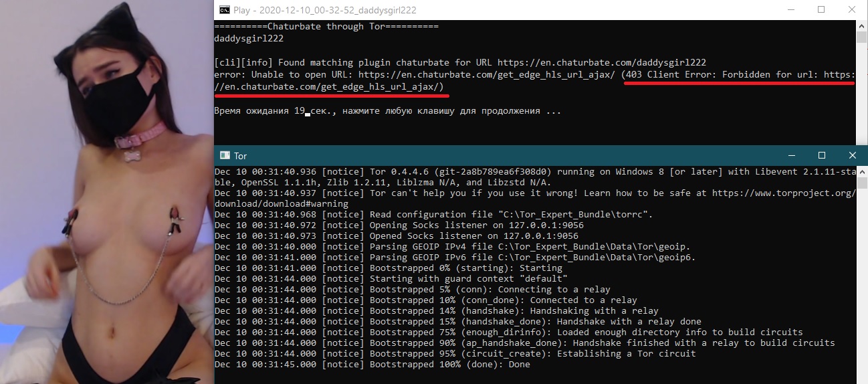This screenshot has height=384, width=868.
Task: Click the Russian wait countdown prompt line
Action: [387, 111]
